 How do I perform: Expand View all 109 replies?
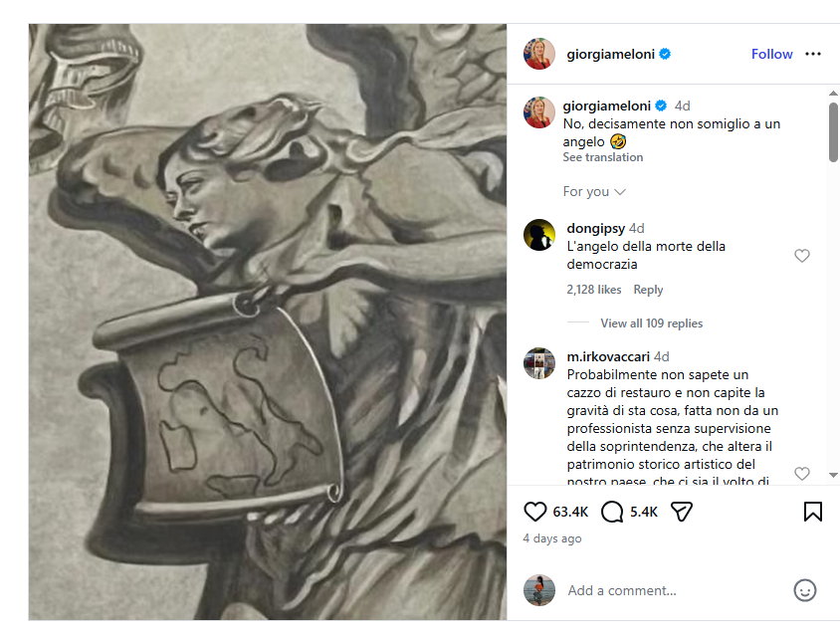pyautogui.click(x=652, y=323)
